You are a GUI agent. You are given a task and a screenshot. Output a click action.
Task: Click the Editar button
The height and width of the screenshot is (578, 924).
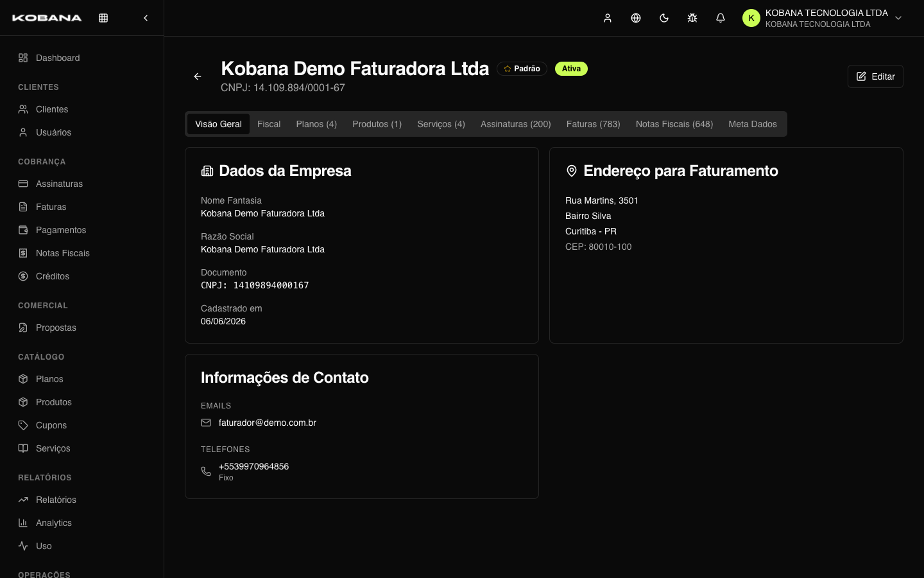(x=875, y=76)
